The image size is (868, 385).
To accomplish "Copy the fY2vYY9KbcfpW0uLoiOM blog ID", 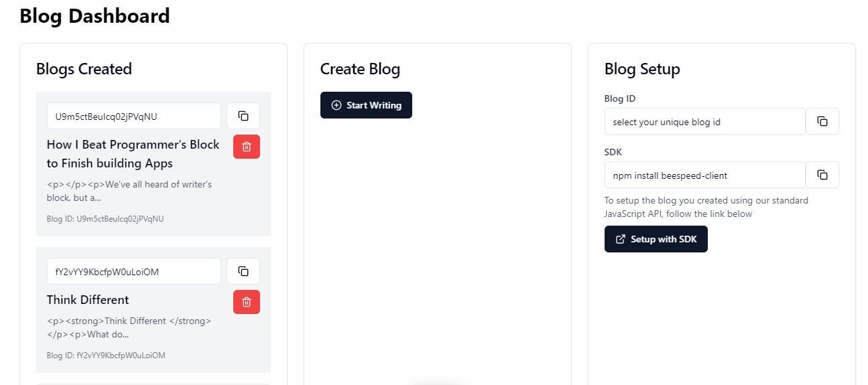I will tap(243, 271).
